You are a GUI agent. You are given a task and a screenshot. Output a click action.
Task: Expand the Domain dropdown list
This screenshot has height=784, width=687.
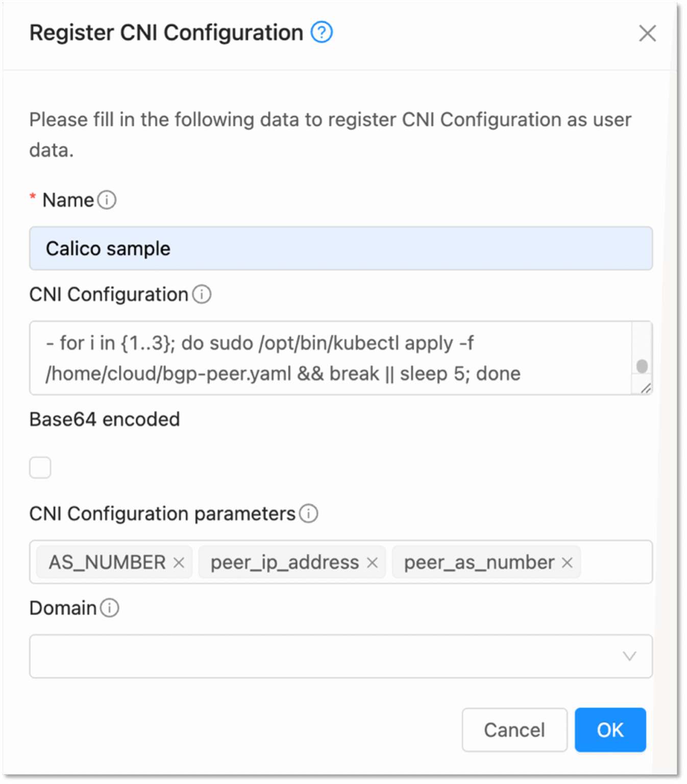pyautogui.click(x=341, y=656)
